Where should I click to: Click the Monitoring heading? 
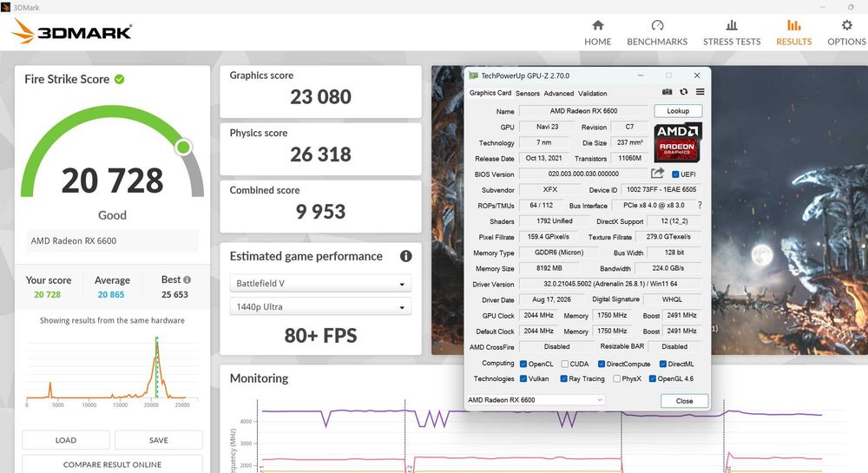(x=259, y=378)
